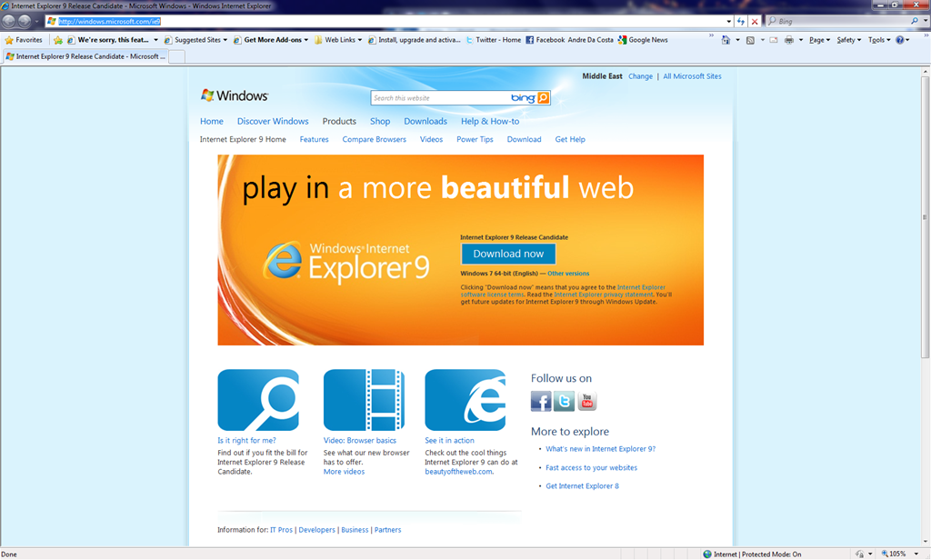This screenshot has height=560, width=931.
Task: Expand the dropdown arrow next to Home
Action: pos(737,40)
